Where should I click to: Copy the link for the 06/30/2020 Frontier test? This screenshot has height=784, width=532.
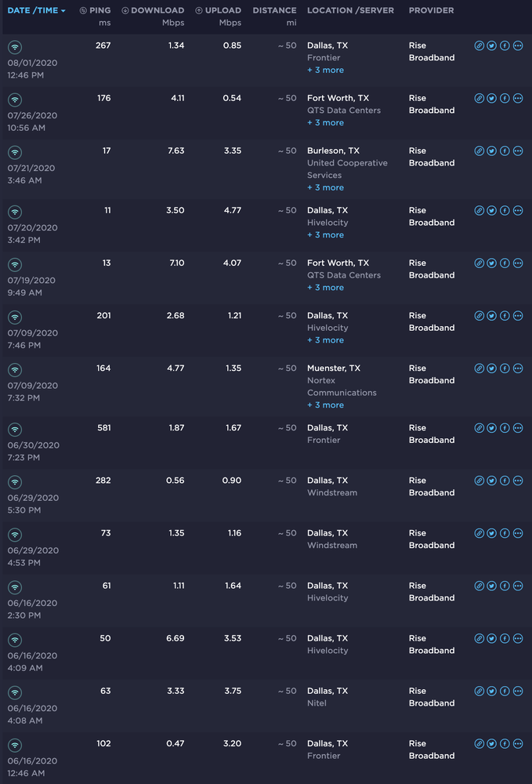[x=479, y=428]
